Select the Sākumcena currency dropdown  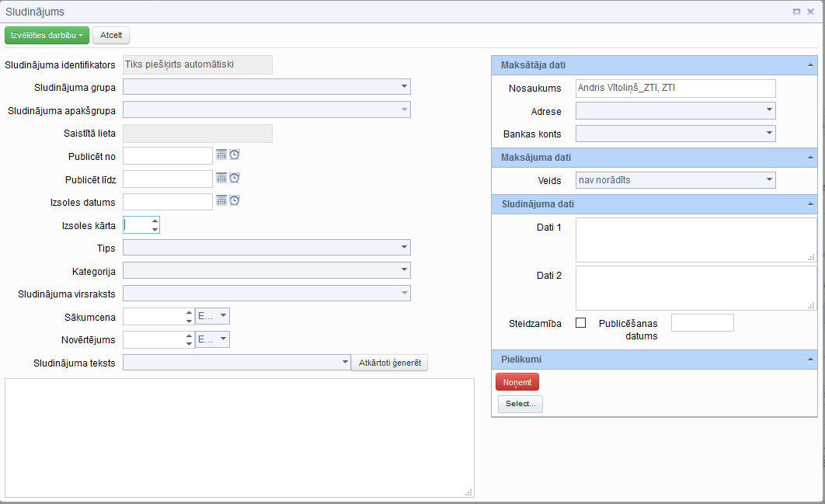[213, 316]
